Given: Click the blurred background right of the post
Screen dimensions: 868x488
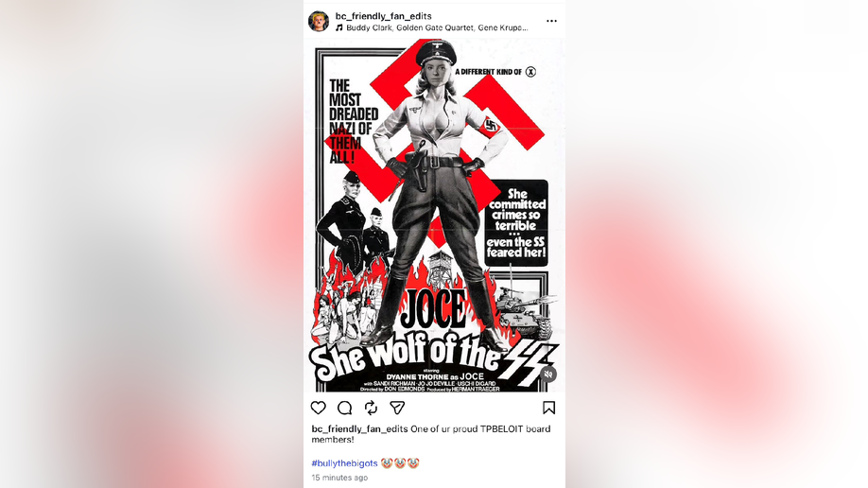Looking at the screenshot, I should coord(717,244).
